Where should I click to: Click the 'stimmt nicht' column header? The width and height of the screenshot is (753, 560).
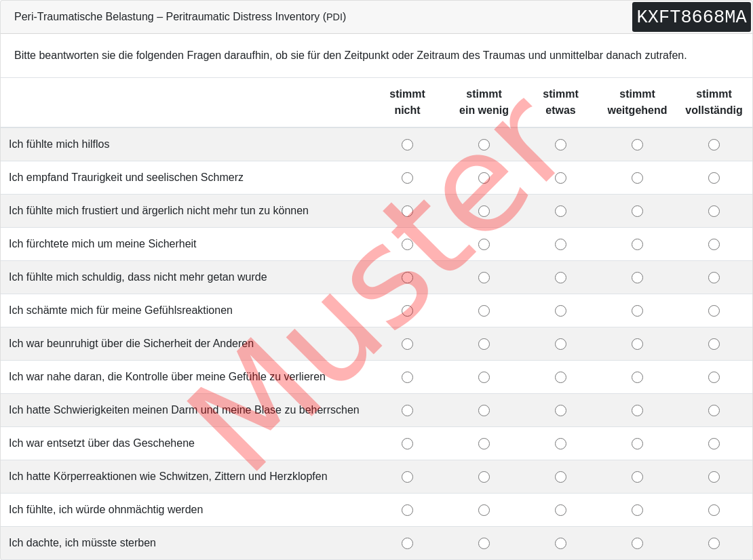407,102
